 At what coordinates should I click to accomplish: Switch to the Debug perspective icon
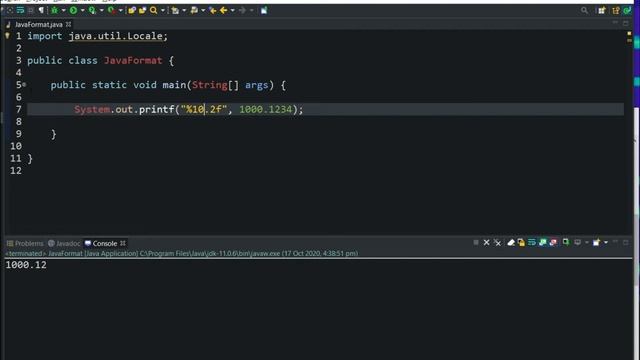tap(627, 10)
